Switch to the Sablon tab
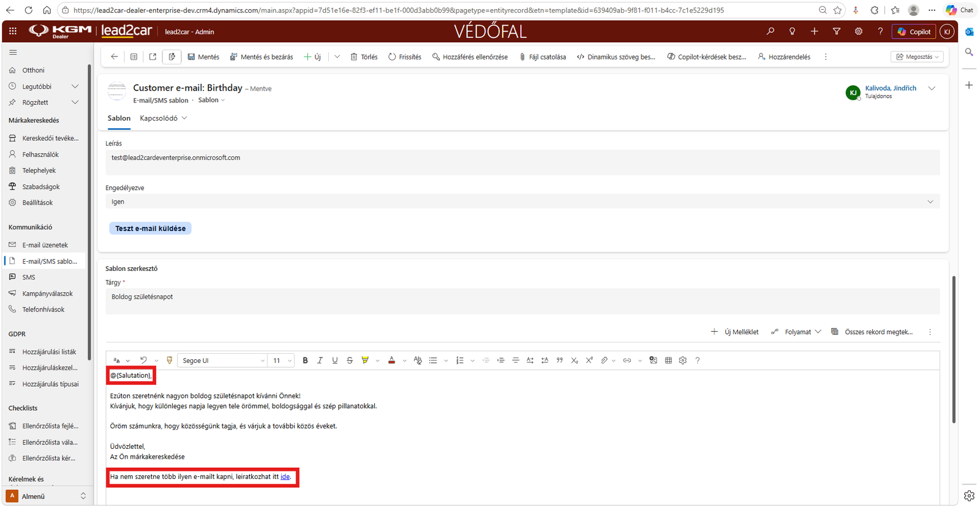The width and height of the screenshot is (980, 507). pyautogui.click(x=119, y=118)
